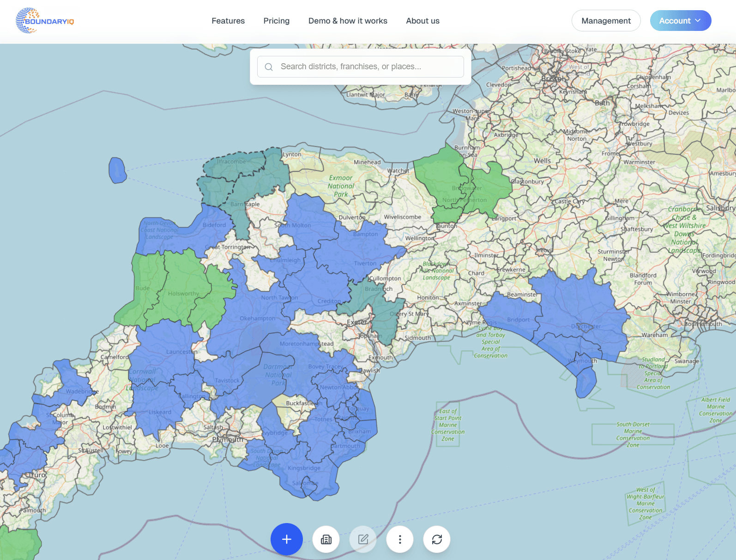736x560 pixels.
Task: Click the Taunton map label
Action: click(x=446, y=226)
